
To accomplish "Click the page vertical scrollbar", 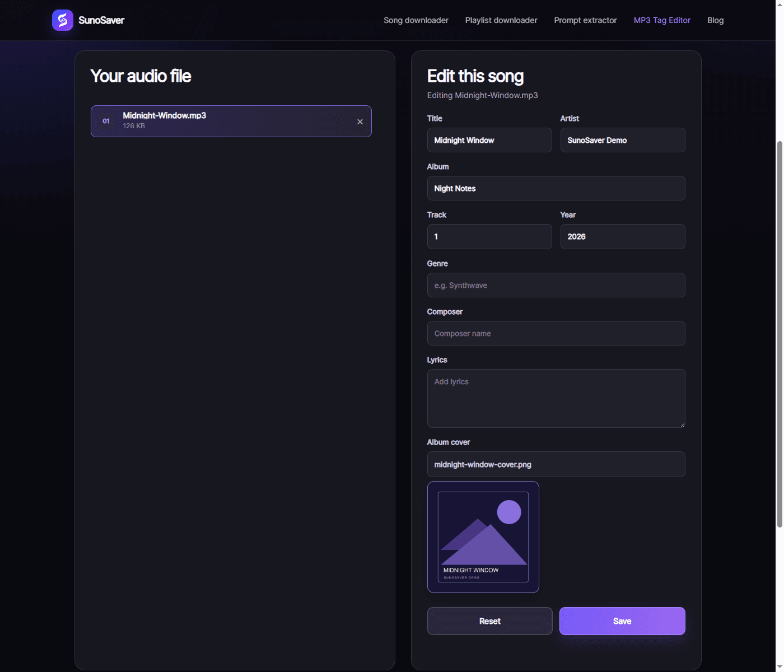I will (780, 334).
